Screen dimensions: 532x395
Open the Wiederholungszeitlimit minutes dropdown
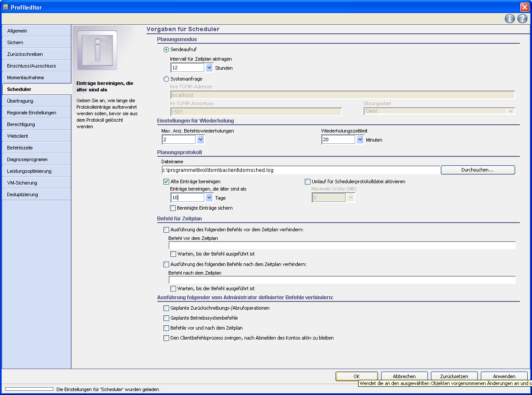click(359, 139)
